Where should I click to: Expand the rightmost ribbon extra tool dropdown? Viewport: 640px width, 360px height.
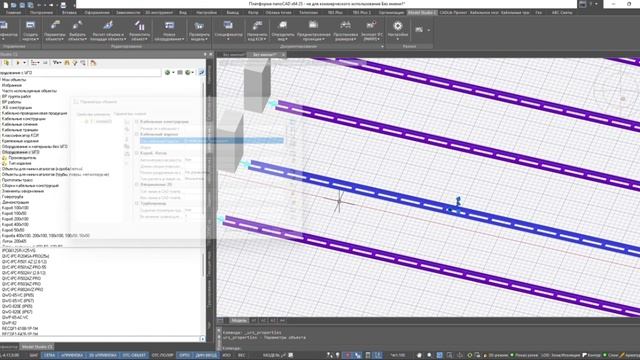point(429,30)
